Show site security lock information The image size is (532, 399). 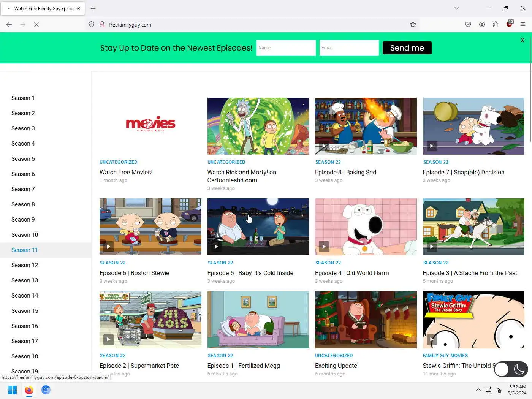102,25
